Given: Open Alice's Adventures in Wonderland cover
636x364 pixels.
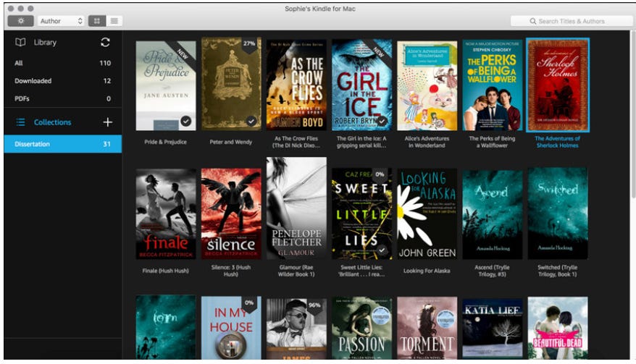Looking at the screenshot, I should click(427, 85).
